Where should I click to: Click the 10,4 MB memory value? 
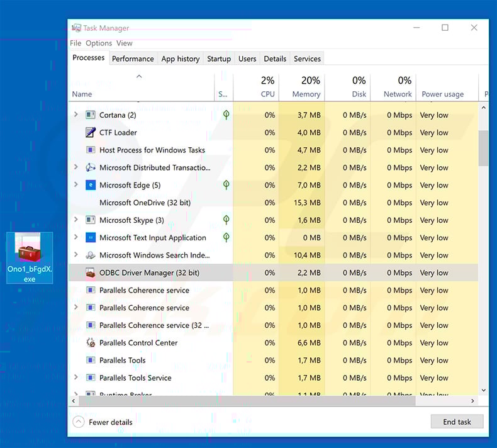pyautogui.click(x=307, y=255)
